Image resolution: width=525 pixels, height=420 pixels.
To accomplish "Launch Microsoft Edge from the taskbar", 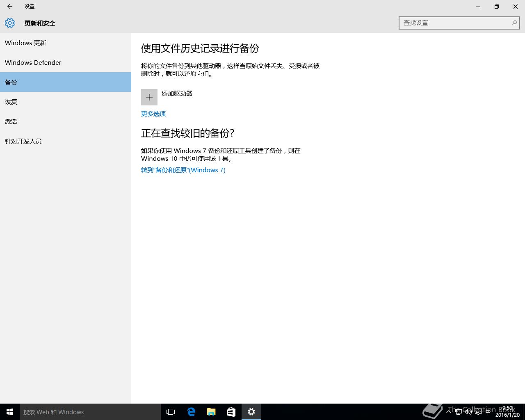I will [x=191, y=412].
